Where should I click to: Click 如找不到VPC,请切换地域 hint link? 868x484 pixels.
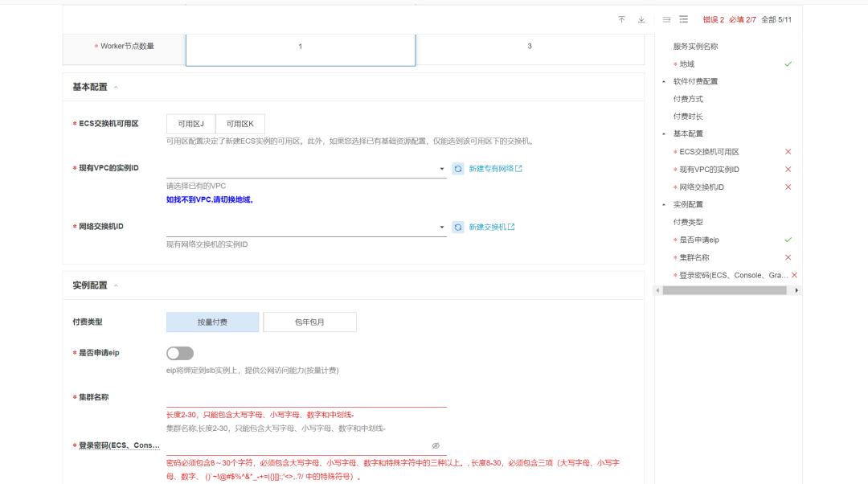pos(210,200)
